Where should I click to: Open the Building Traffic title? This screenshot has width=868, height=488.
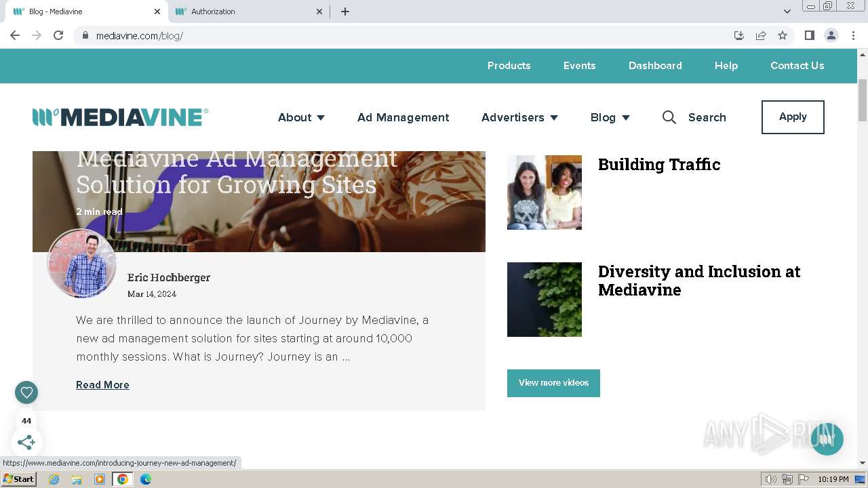[659, 165]
